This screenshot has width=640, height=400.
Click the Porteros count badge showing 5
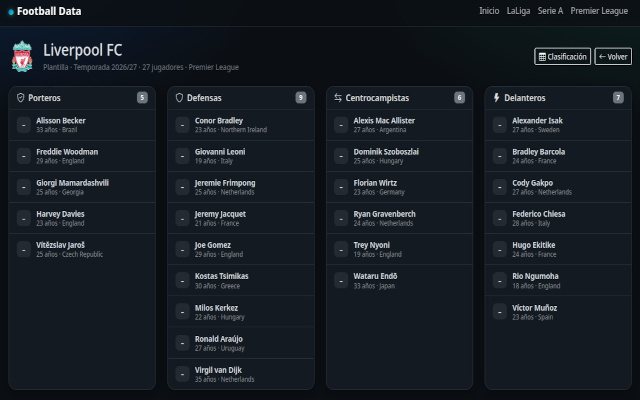142,98
